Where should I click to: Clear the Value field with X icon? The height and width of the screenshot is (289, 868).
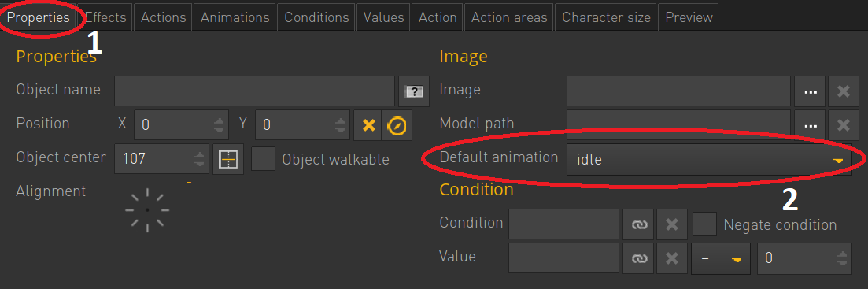pos(672,258)
